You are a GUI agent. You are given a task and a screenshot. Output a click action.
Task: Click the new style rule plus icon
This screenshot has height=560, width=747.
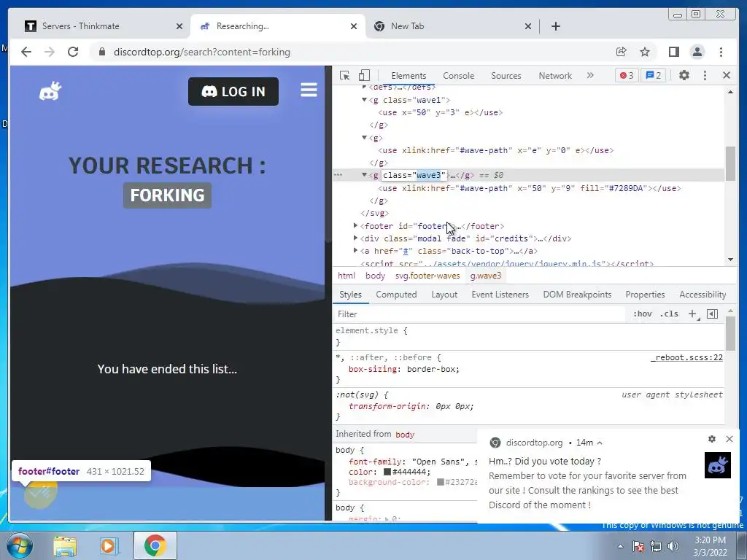point(693,314)
